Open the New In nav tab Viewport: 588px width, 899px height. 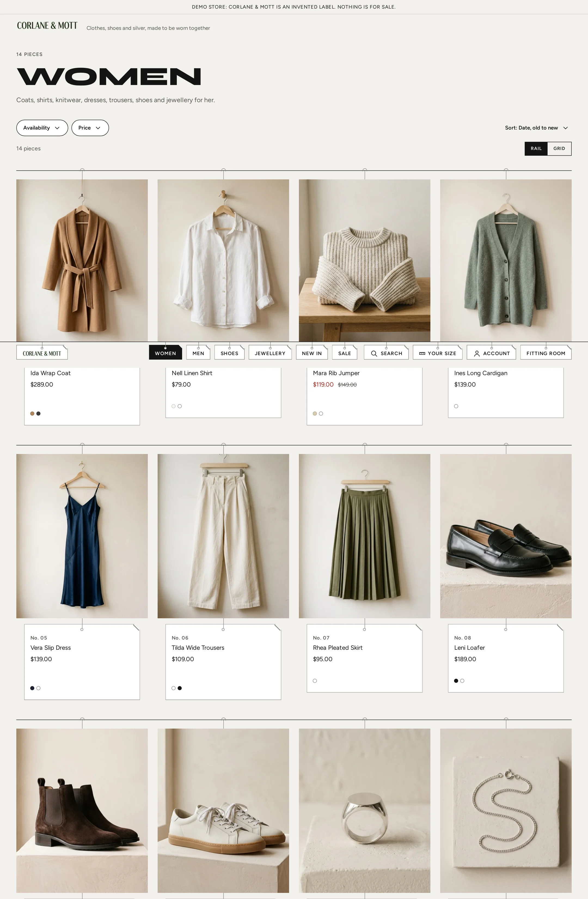[312, 353]
